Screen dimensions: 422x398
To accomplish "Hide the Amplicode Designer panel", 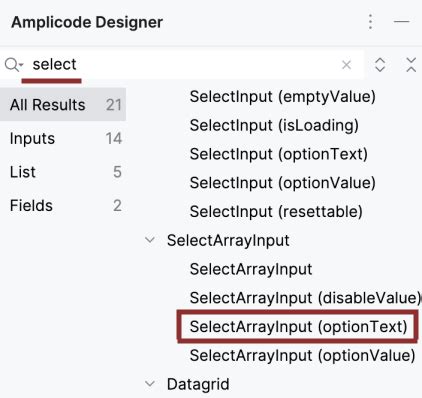I will point(402,22).
